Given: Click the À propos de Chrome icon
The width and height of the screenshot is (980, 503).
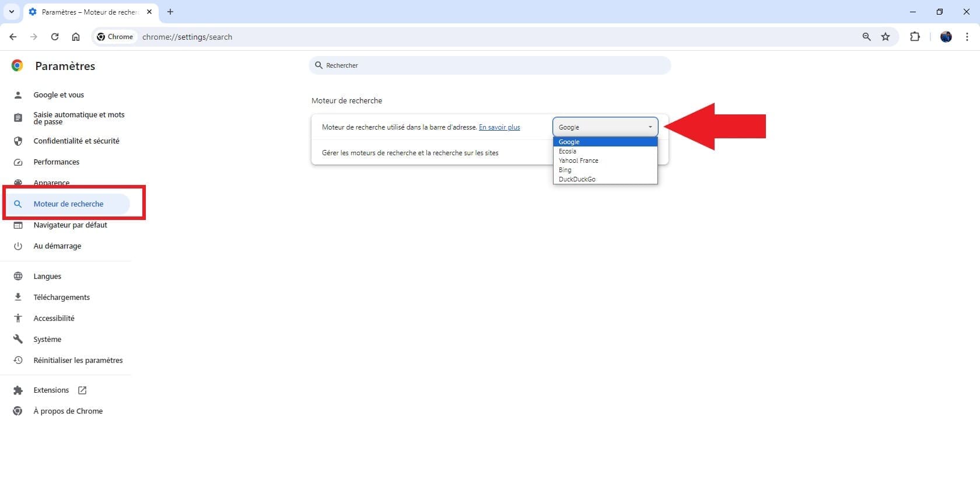Looking at the screenshot, I should click(18, 411).
